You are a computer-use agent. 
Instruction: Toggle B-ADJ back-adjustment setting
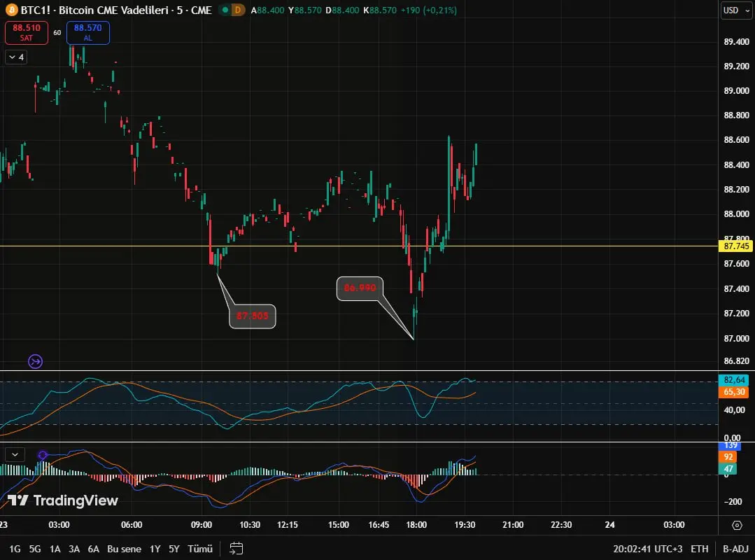point(735,549)
